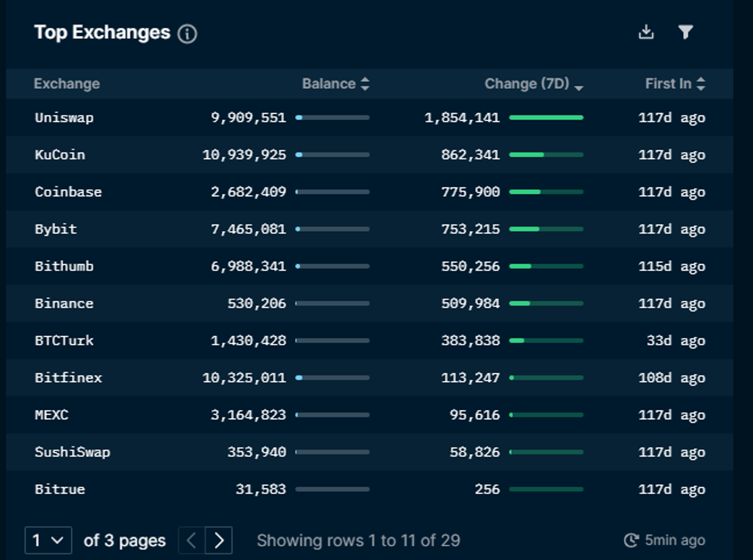The image size is (753, 560).
Task: Open the Coinbase exchange entry
Action: point(68,192)
